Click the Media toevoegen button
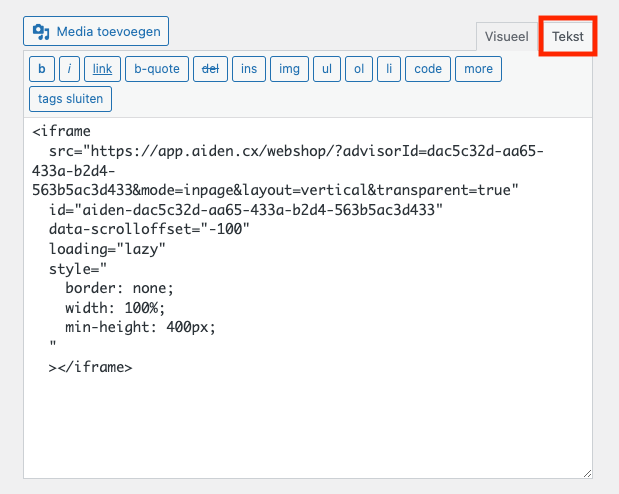This screenshot has height=494, width=619. (96, 31)
